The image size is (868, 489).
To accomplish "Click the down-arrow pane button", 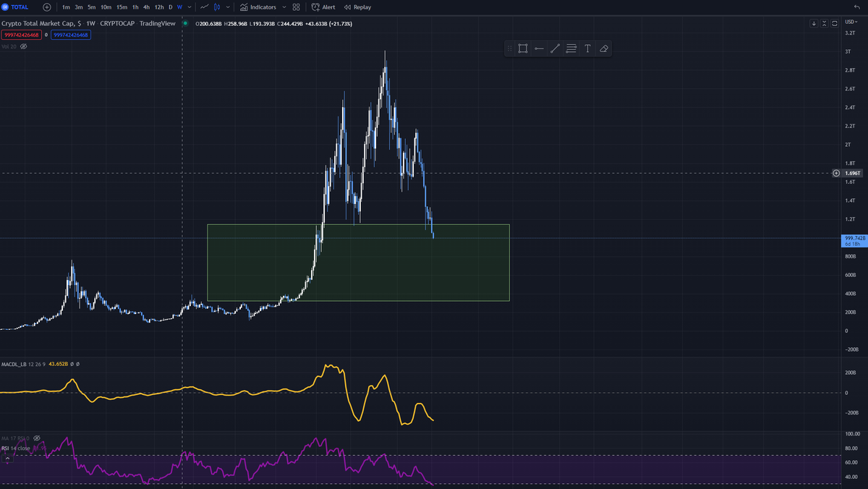I will click(x=814, y=23).
